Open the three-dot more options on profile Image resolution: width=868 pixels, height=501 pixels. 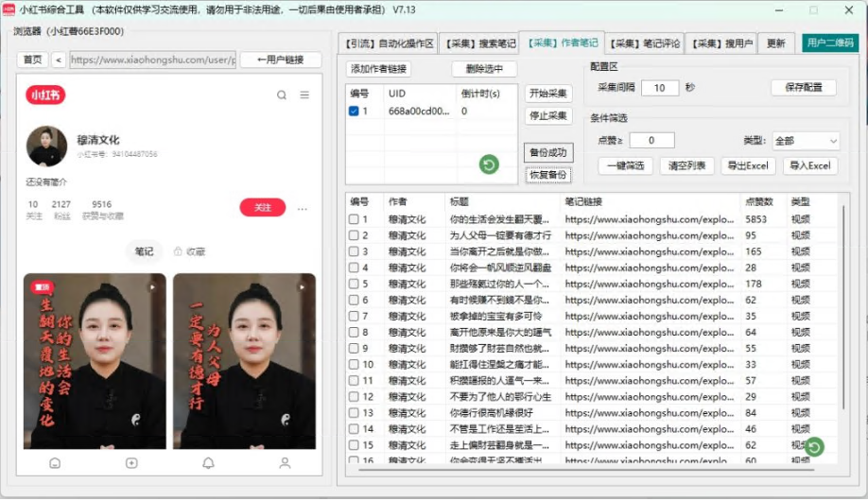coord(303,209)
